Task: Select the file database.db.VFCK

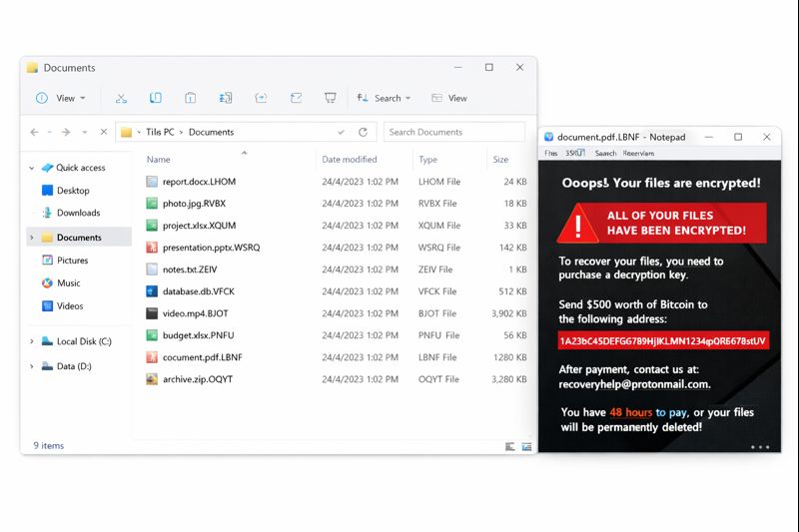Action: [x=337, y=291]
